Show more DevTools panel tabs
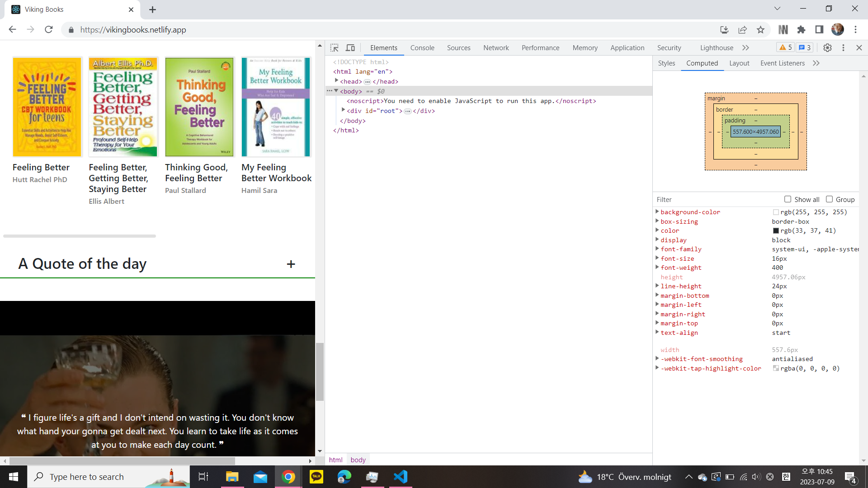The height and width of the screenshot is (488, 868). point(745,48)
